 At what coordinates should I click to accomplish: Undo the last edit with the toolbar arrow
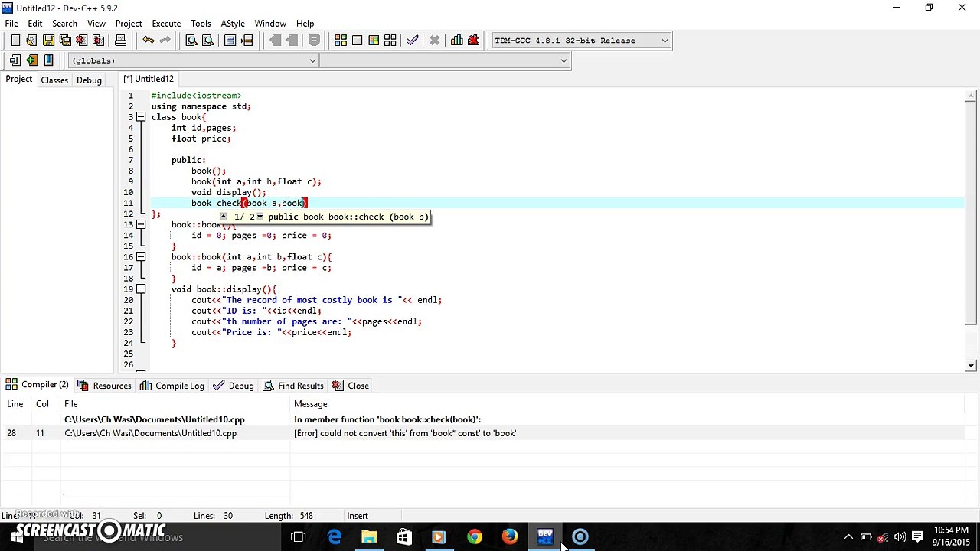pyautogui.click(x=149, y=41)
